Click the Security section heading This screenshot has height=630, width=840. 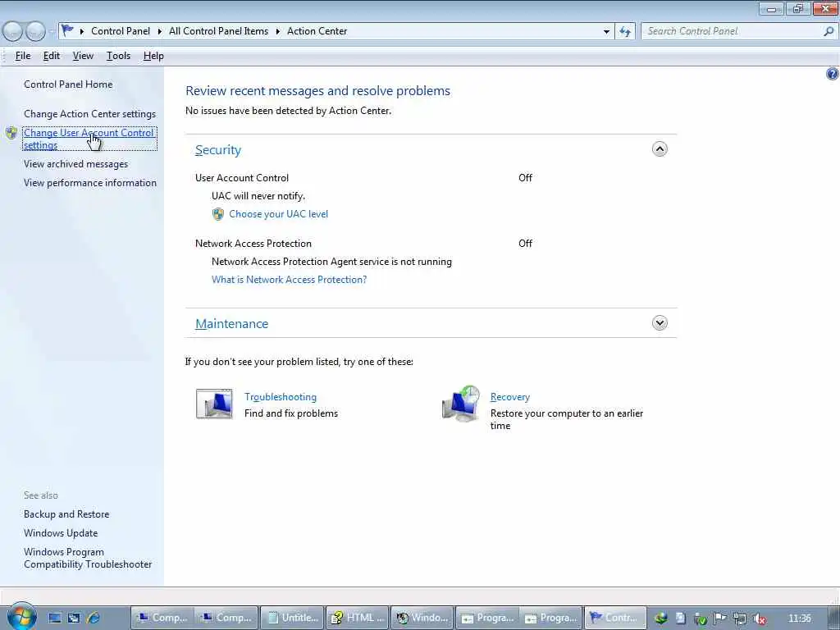click(x=218, y=150)
